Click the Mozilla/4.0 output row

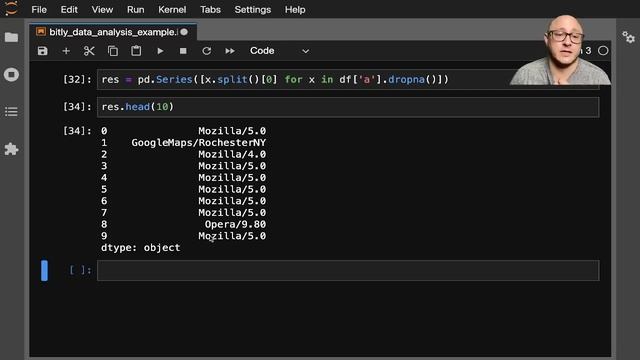pyautogui.click(x=232, y=154)
